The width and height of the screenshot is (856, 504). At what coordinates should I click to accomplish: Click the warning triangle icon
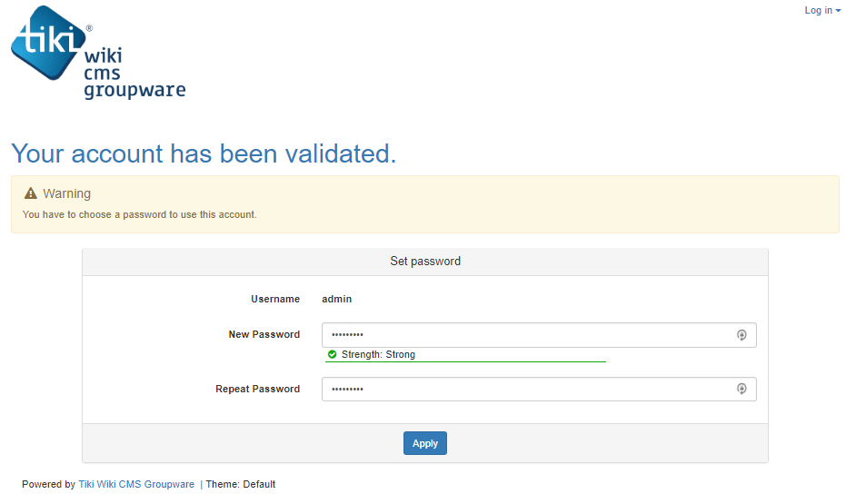[x=31, y=193]
